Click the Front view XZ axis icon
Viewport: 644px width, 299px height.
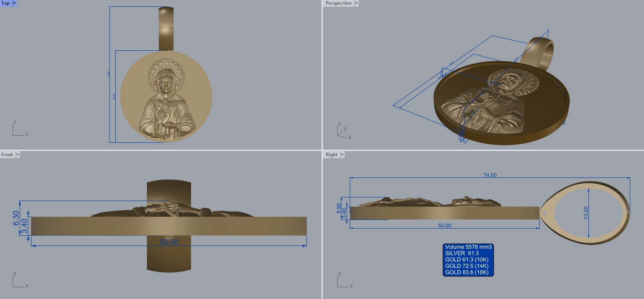[x=20, y=280]
